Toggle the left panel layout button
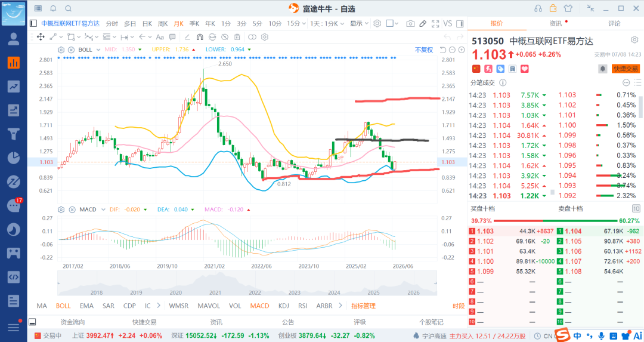This screenshot has height=342, width=644. coord(33,23)
